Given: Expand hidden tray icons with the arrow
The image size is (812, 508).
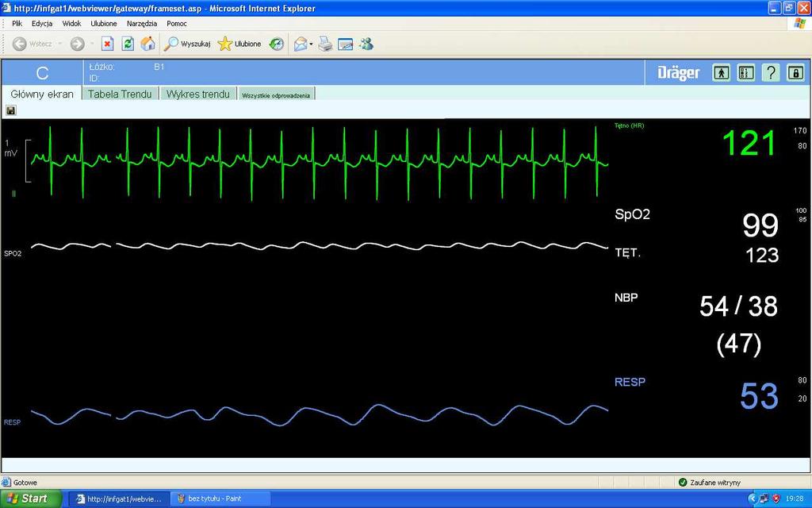Looking at the screenshot, I should [x=753, y=498].
